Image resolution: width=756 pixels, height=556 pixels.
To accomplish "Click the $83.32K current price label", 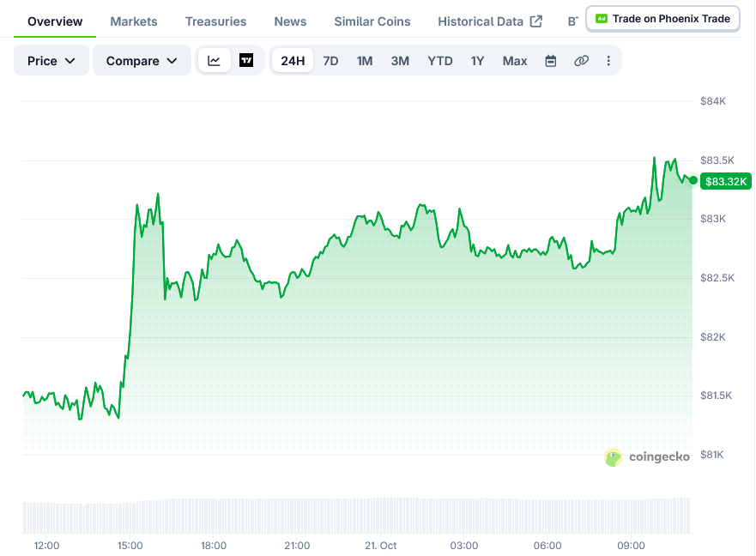I will click(726, 181).
